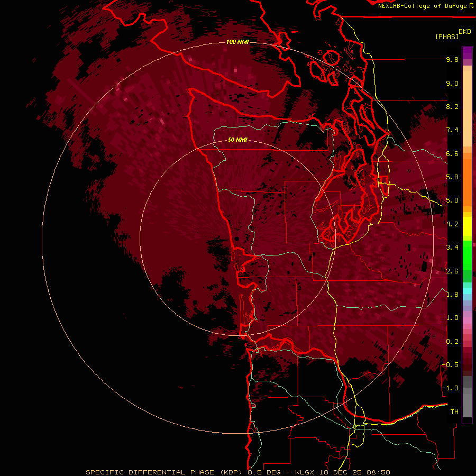This screenshot has width=476, height=476.
Task: Click the 3.4 color scale value
Action: pyautogui.click(x=452, y=248)
